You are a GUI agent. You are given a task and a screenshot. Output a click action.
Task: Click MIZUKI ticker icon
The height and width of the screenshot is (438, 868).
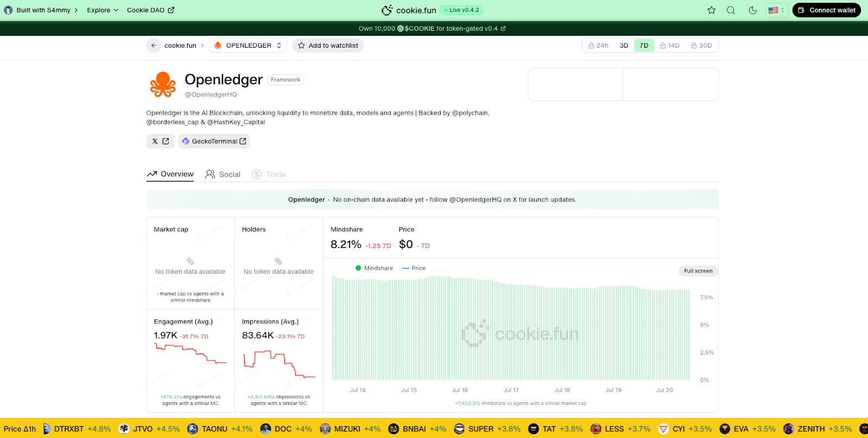point(325,429)
